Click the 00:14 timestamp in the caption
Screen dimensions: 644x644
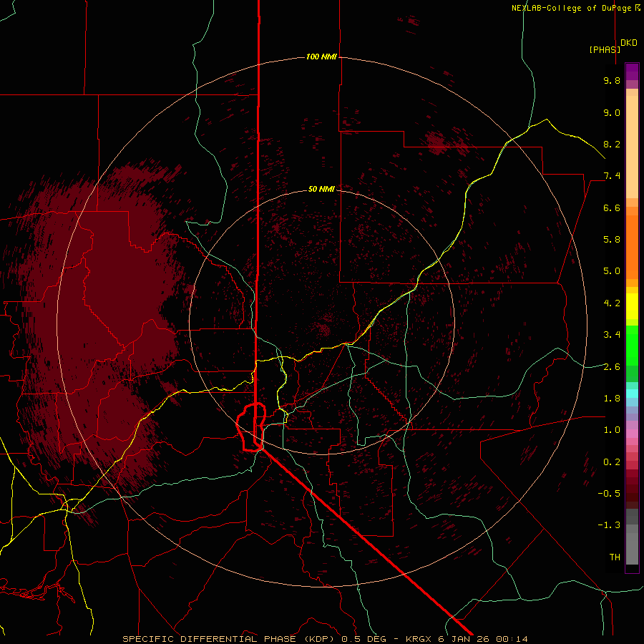512,639
